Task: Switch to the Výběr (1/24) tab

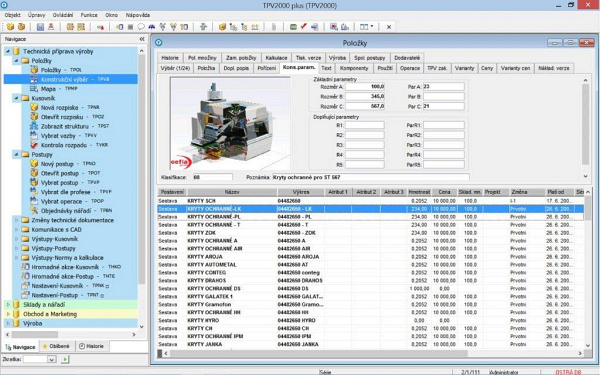Action: pos(175,68)
